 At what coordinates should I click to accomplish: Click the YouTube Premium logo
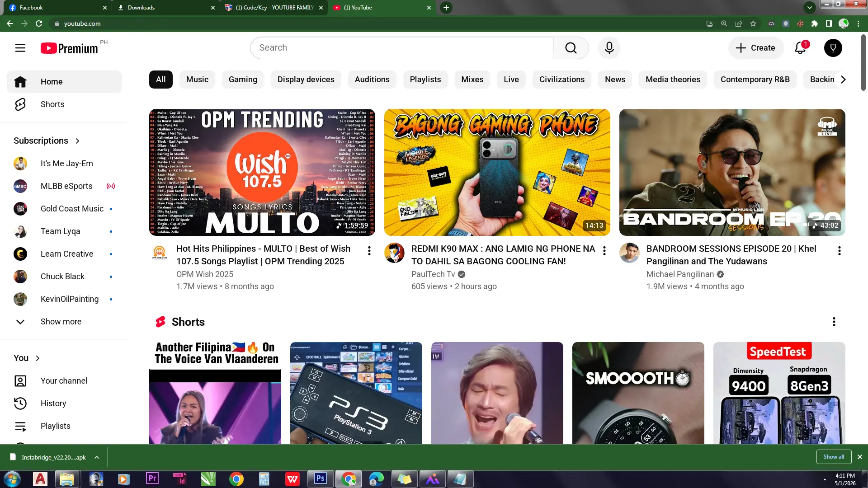pos(70,48)
